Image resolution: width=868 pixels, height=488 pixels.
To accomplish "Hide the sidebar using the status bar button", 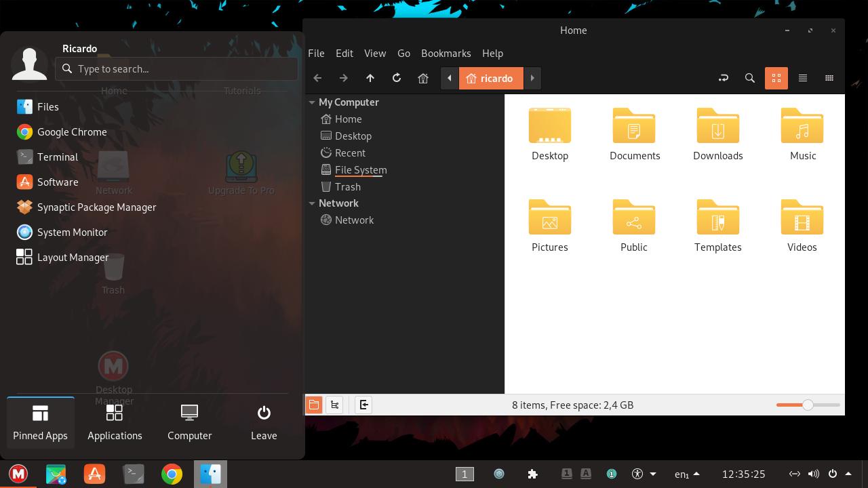I will click(x=363, y=405).
